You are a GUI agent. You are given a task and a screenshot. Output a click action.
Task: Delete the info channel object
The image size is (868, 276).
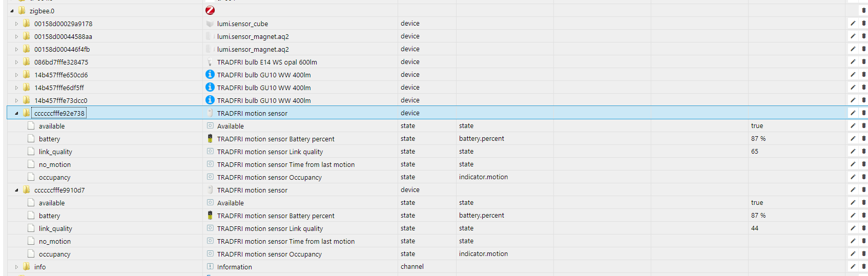(x=864, y=266)
